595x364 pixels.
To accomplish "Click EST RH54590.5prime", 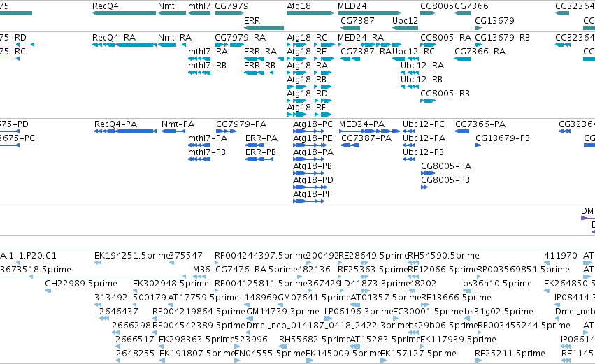I will point(413,263).
